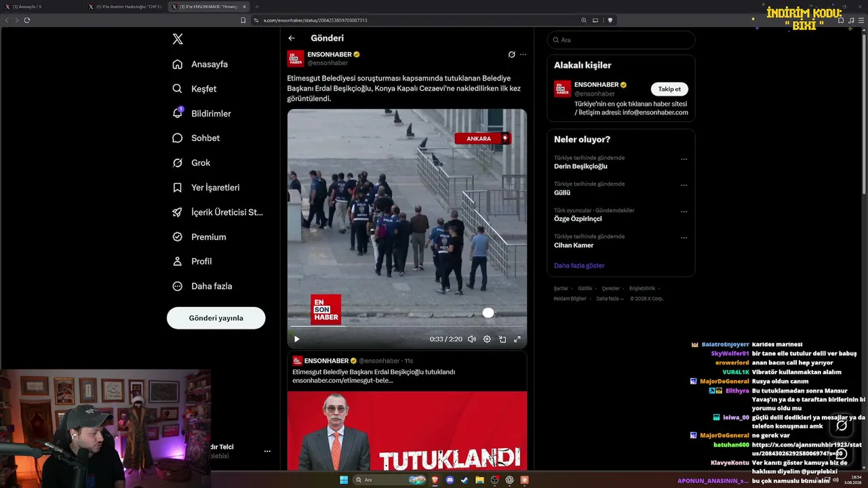Open Sohbet messages

[197, 138]
